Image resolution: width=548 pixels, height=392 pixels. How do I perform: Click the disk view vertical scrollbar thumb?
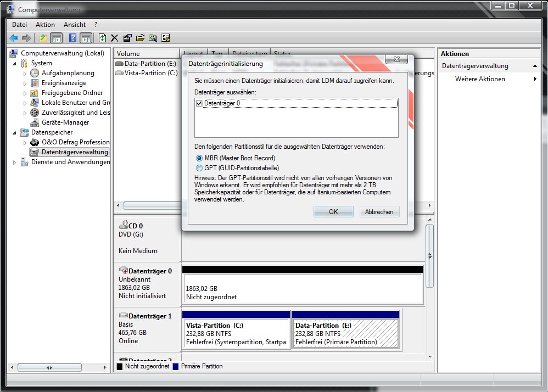click(430, 256)
